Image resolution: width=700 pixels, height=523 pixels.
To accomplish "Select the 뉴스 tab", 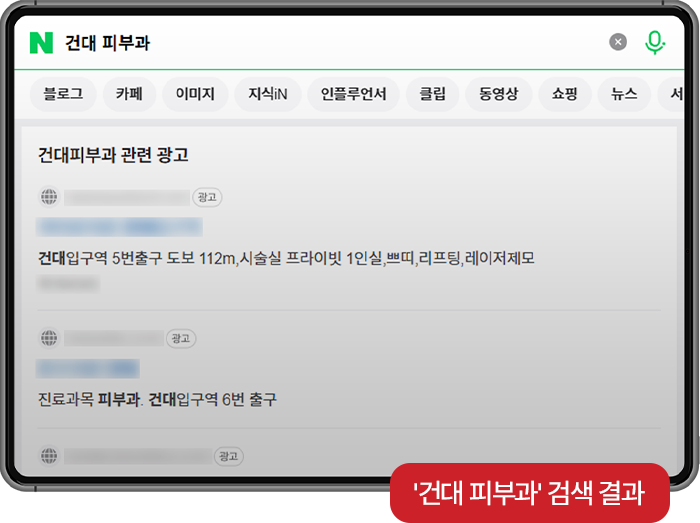I will pyautogui.click(x=624, y=94).
